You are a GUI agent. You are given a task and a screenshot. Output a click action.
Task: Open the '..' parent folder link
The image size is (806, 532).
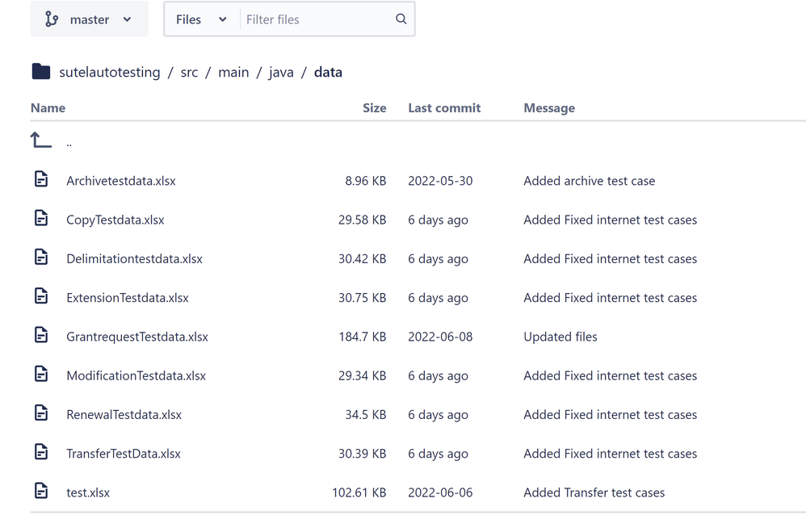tap(69, 144)
